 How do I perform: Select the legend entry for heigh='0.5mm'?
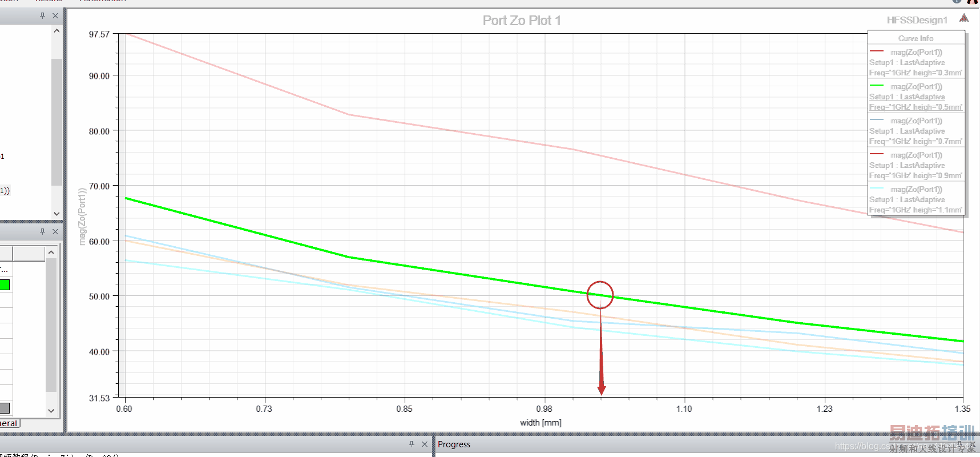916,97
